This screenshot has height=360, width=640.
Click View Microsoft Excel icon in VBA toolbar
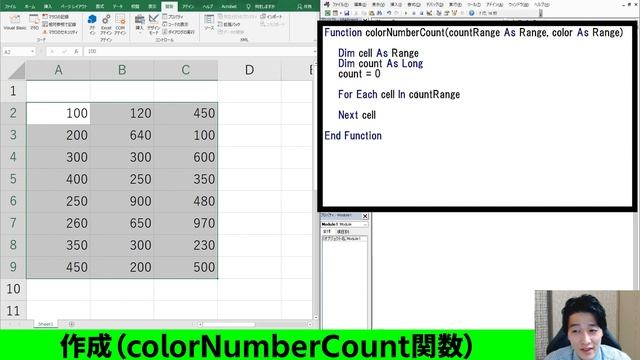(x=327, y=13)
